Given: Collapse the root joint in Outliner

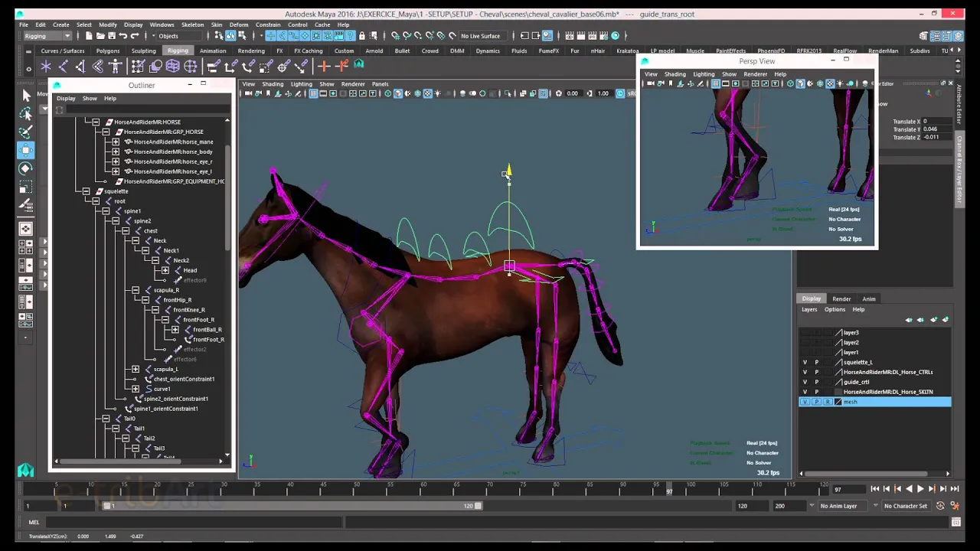Looking at the screenshot, I should [96, 201].
